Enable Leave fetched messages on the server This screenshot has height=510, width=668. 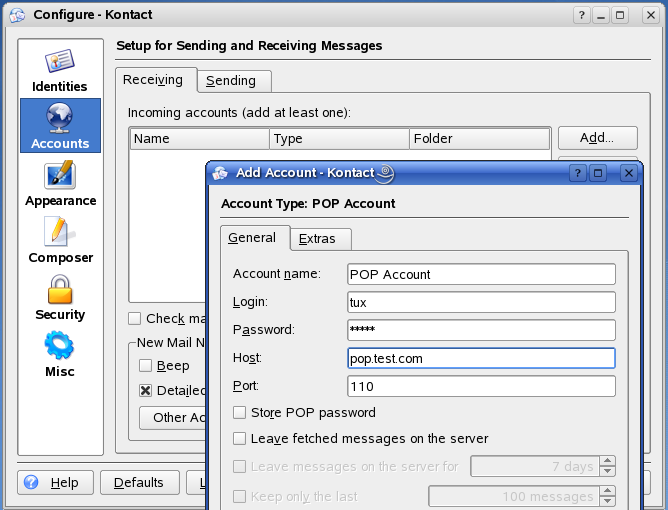pos(239,438)
